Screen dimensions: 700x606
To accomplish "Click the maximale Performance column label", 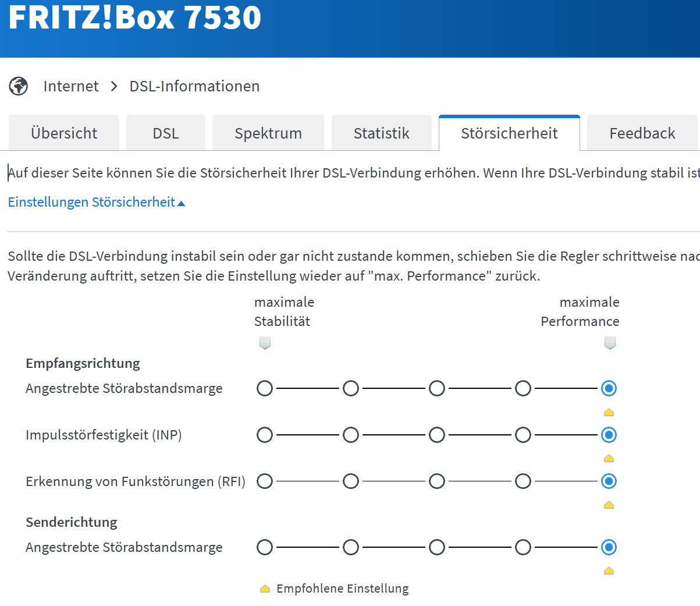I will pos(580,311).
